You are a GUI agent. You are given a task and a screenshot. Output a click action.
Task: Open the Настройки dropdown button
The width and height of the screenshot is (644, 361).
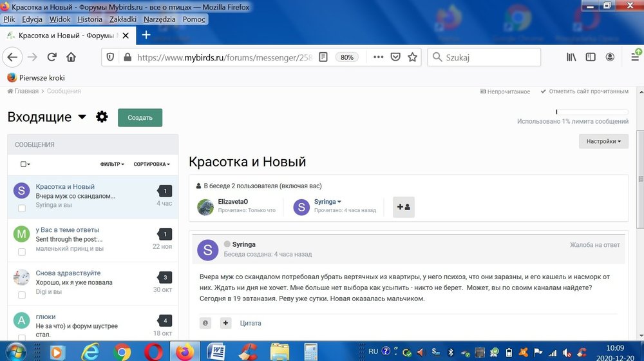(x=603, y=141)
